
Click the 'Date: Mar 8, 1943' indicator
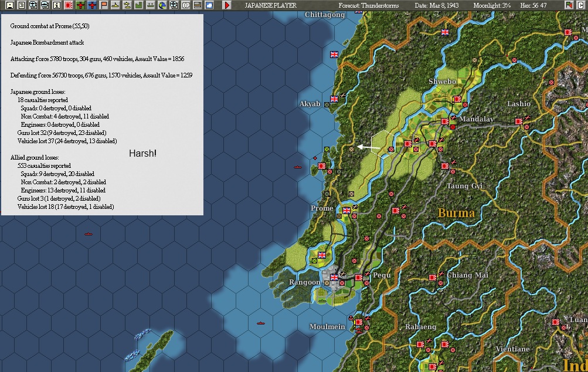coord(437,5)
